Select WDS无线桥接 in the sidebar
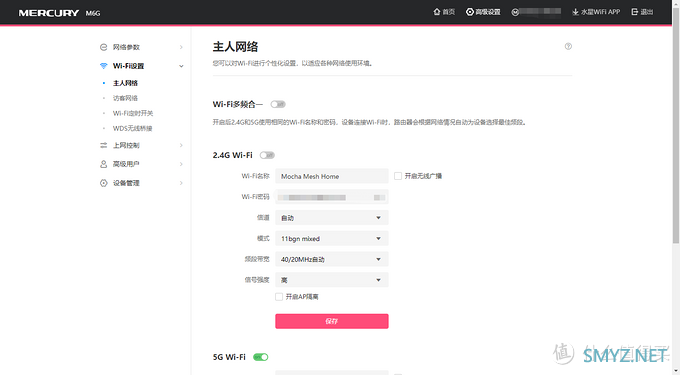The width and height of the screenshot is (680, 375). coord(133,128)
